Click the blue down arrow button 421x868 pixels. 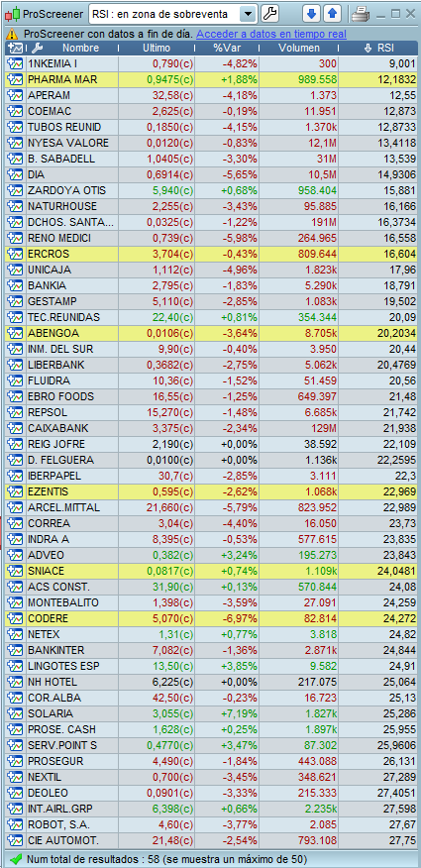313,13
